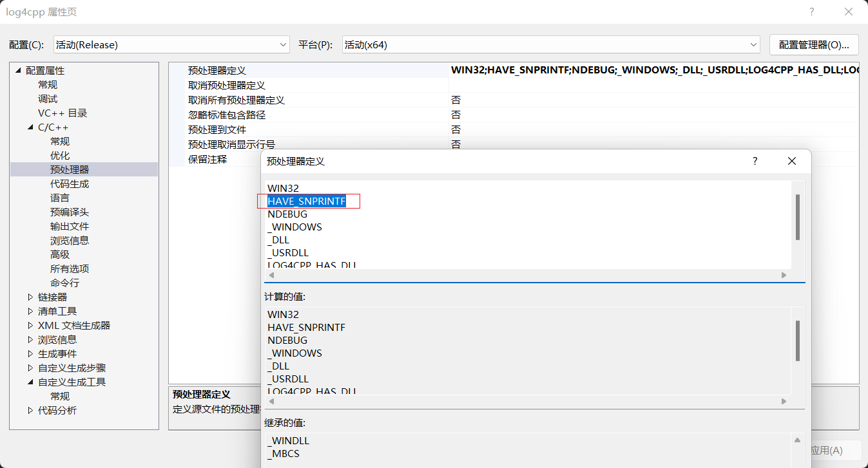Close the 预处理器定义 popup dialog
Viewport: 868px width, 468px height.
[791, 161]
